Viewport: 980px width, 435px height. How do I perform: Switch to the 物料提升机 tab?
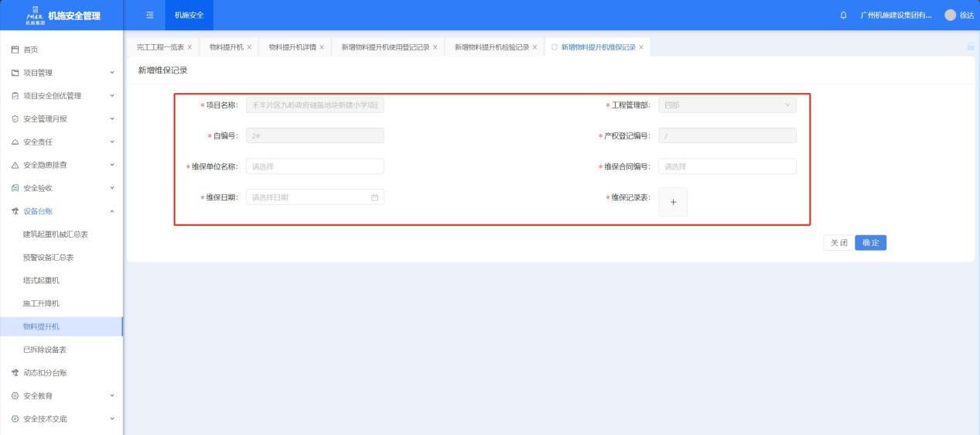(x=225, y=47)
